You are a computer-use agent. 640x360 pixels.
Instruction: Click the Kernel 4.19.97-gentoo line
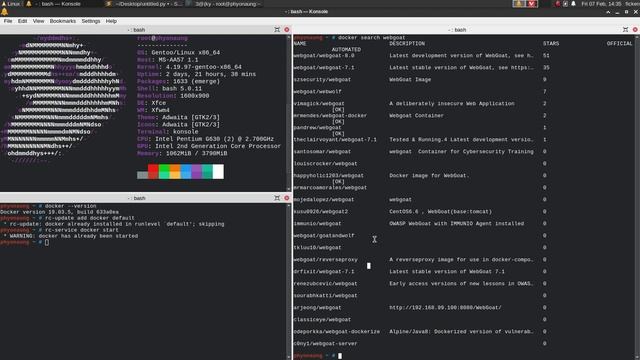(189, 67)
